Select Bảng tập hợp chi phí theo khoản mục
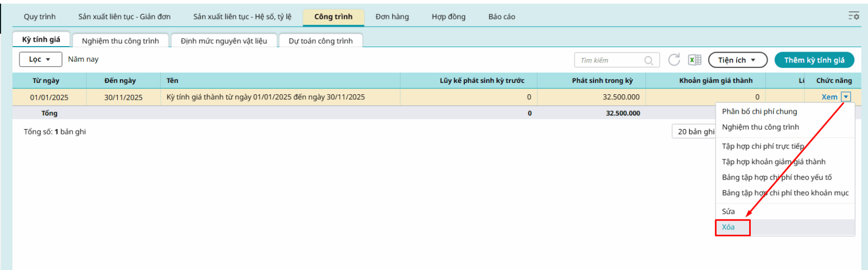This screenshot has width=868, height=270. pos(785,193)
